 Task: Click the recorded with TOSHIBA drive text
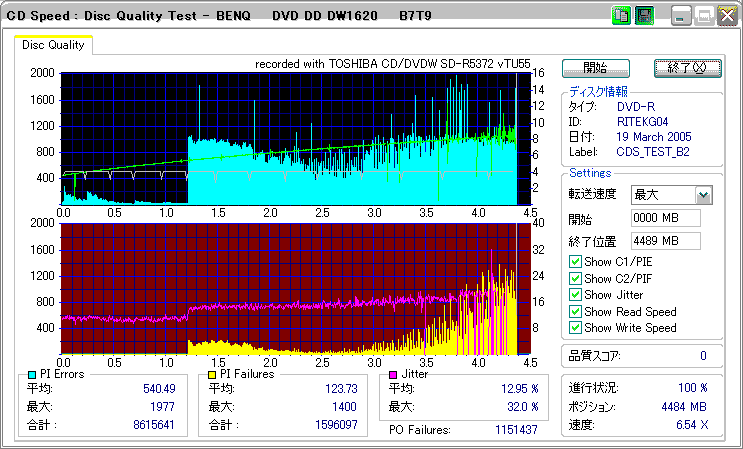392,64
